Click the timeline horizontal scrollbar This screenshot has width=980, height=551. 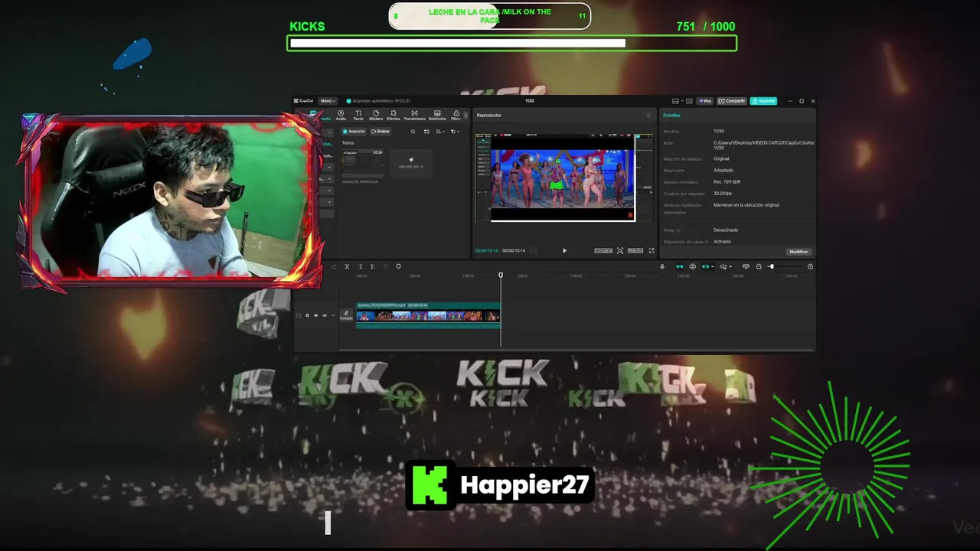pyautogui.click(x=576, y=350)
